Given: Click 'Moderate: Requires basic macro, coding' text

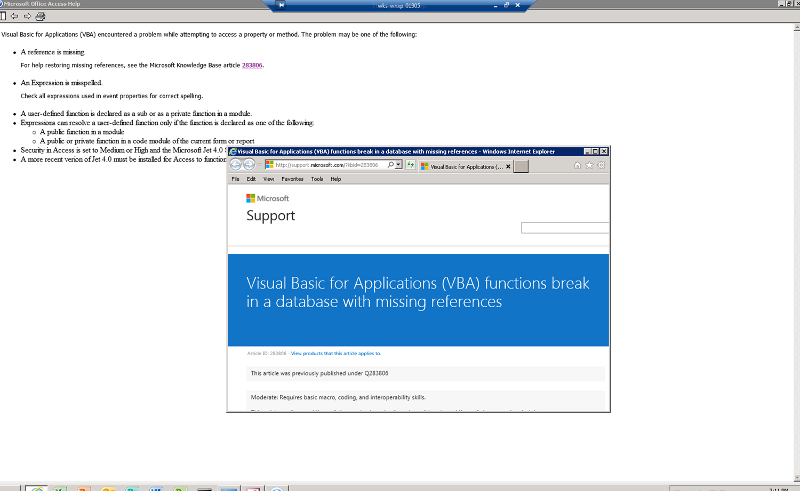Looking at the screenshot, I should click(338, 397).
